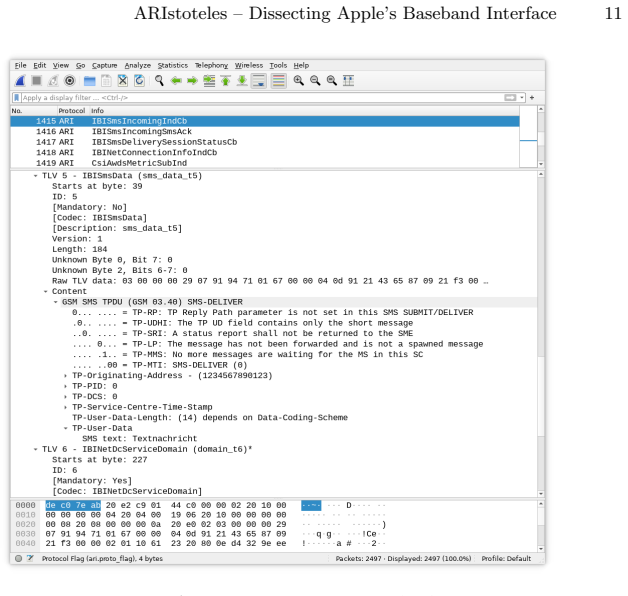This screenshot has width=628, height=596.
Task: Expand the TP-Originating-Address field
Action: point(65,376)
